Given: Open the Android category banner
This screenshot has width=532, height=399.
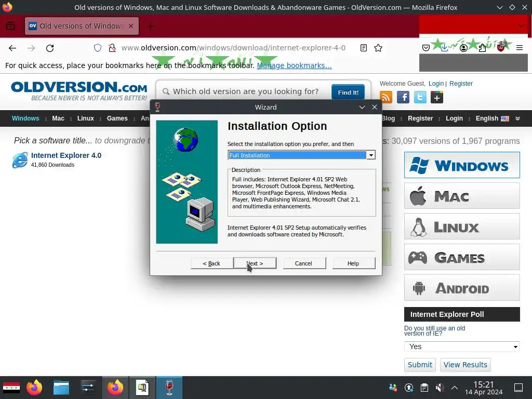Looking at the screenshot, I should tap(462, 288).
